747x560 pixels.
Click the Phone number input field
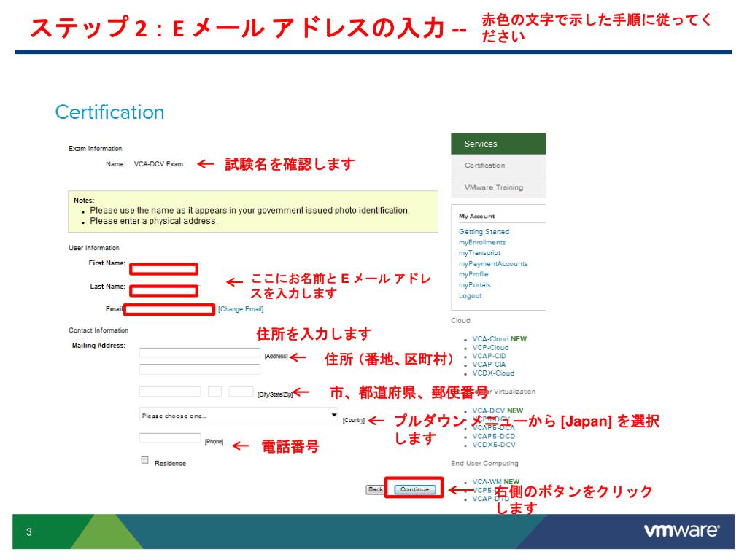(169, 437)
